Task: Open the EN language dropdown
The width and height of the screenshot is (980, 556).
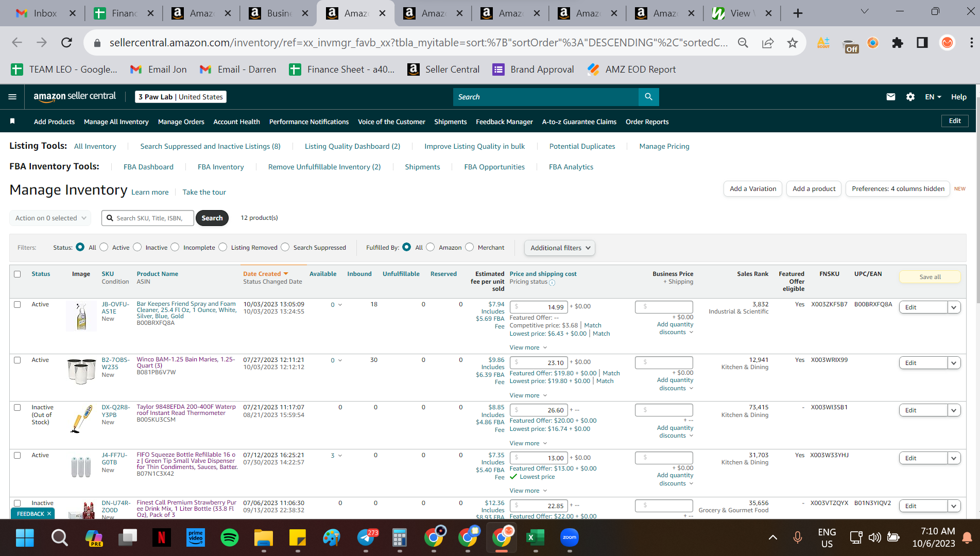Action: tap(933, 97)
